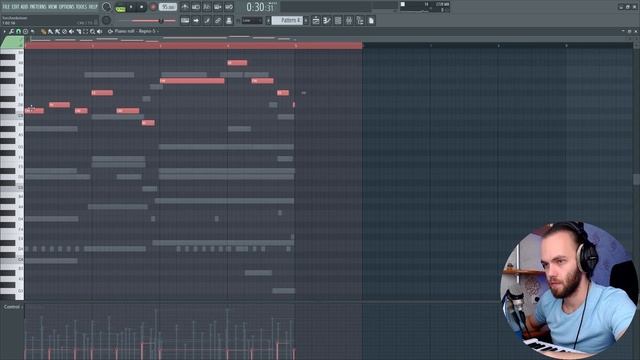Click the red song position slider
This screenshot has height=360, width=640.
[x=154, y=20]
